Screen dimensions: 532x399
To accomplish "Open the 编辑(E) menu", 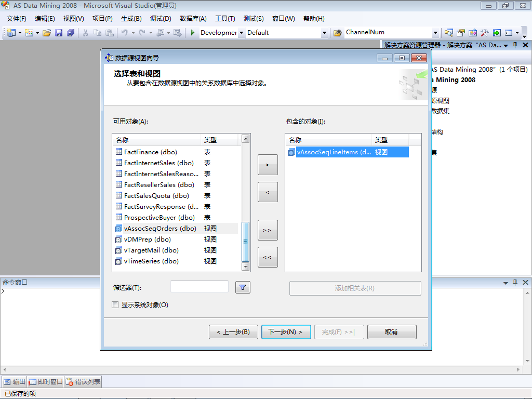I will pyautogui.click(x=45, y=19).
